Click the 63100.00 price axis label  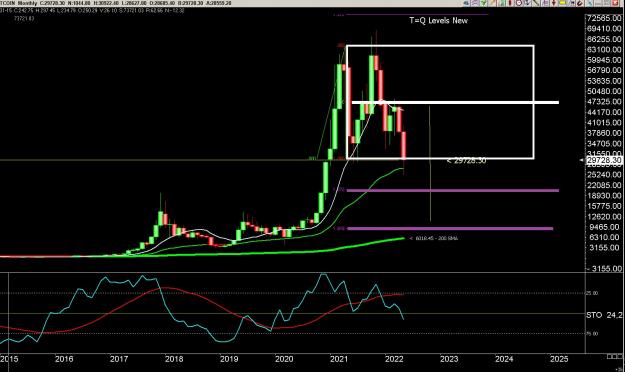click(x=604, y=50)
